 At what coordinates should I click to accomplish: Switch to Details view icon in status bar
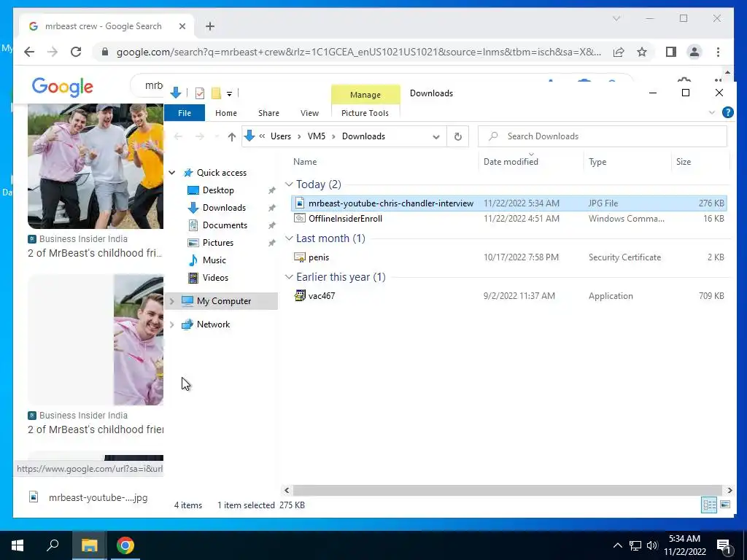(709, 505)
